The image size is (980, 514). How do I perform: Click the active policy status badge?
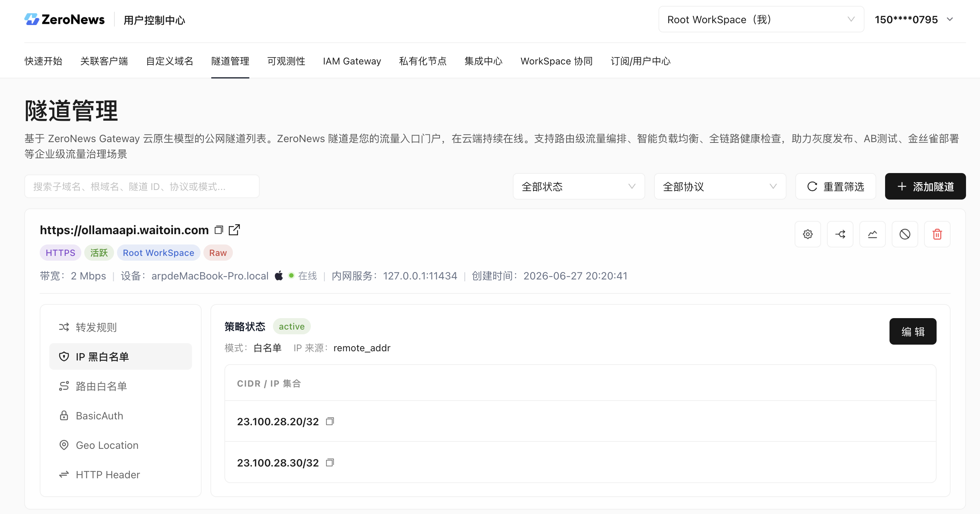click(x=292, y=326)
